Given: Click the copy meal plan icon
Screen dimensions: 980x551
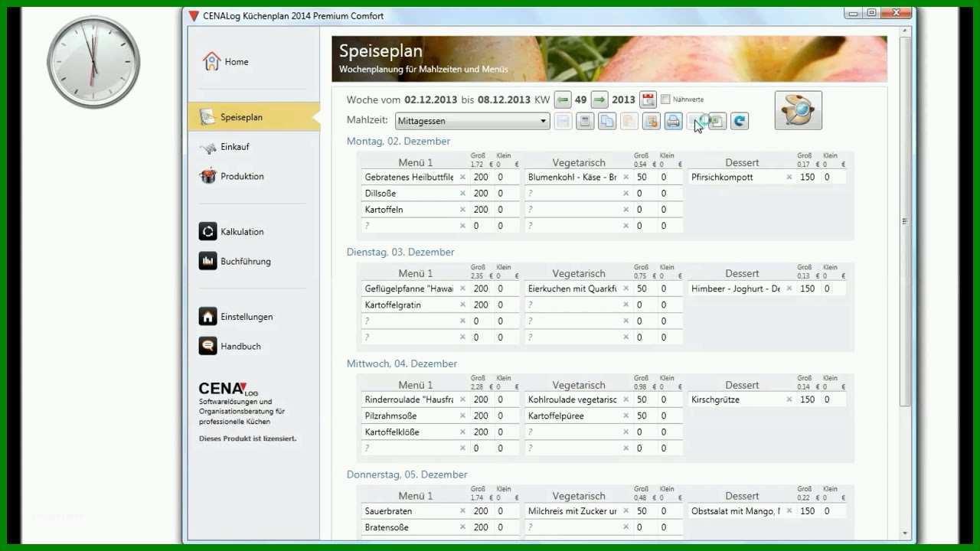Looking at the screenshot, I should pyautogui.click(x=607, y=121).
